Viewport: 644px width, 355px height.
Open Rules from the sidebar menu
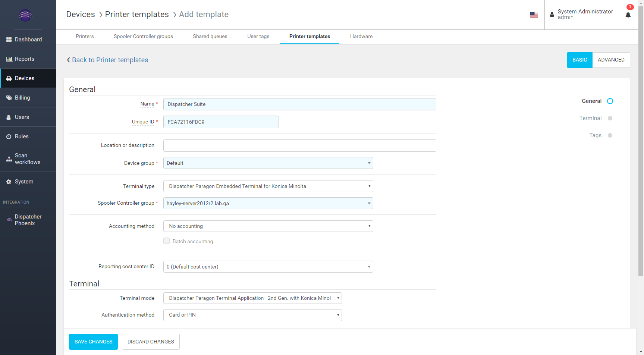point(28,136)
